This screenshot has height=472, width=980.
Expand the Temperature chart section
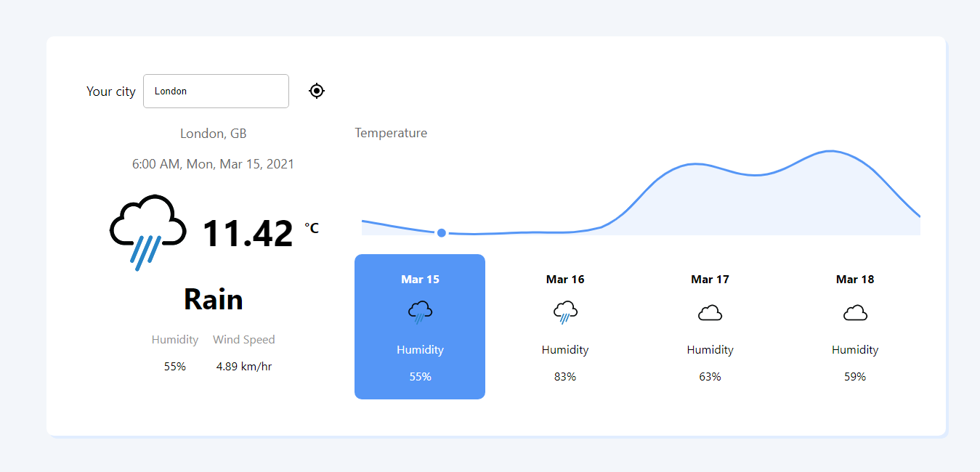tap(391, 132)
